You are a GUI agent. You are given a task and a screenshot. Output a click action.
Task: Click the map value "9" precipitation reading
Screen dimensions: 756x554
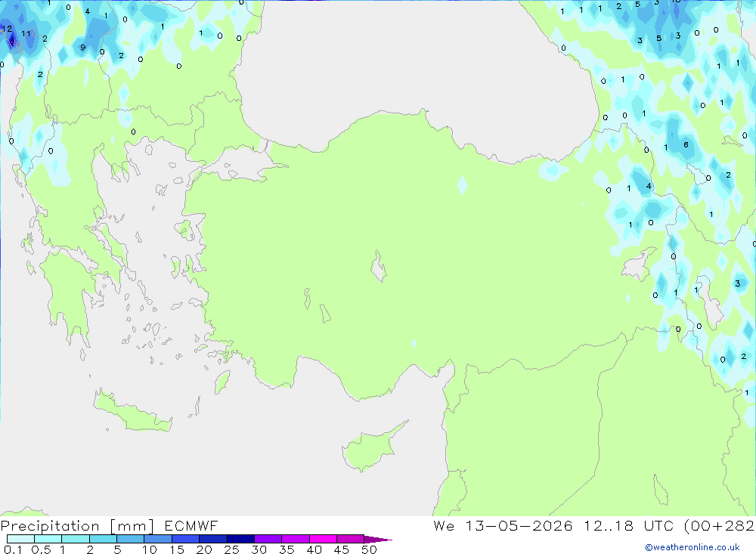[x=83, y=48]
